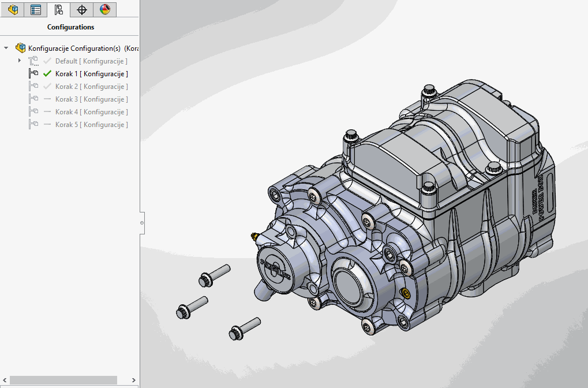Click the green checkmark beside Korak 1
This screenshot has width=588, height=388.
point(47,74)
